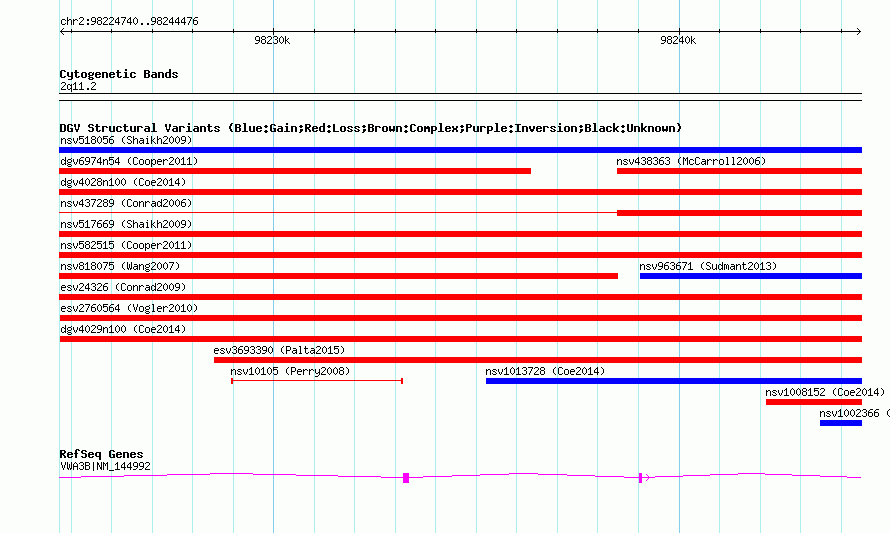The width and height of the screenshot is (890, 533).
Task: Click the 98230k ruler marker
Action: coord(272,40)
